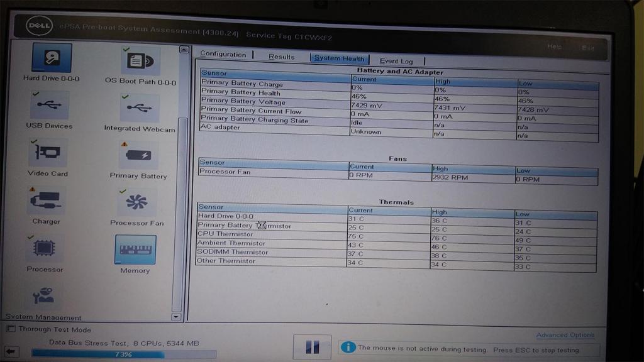Click the Dell logo

[40, 26]
